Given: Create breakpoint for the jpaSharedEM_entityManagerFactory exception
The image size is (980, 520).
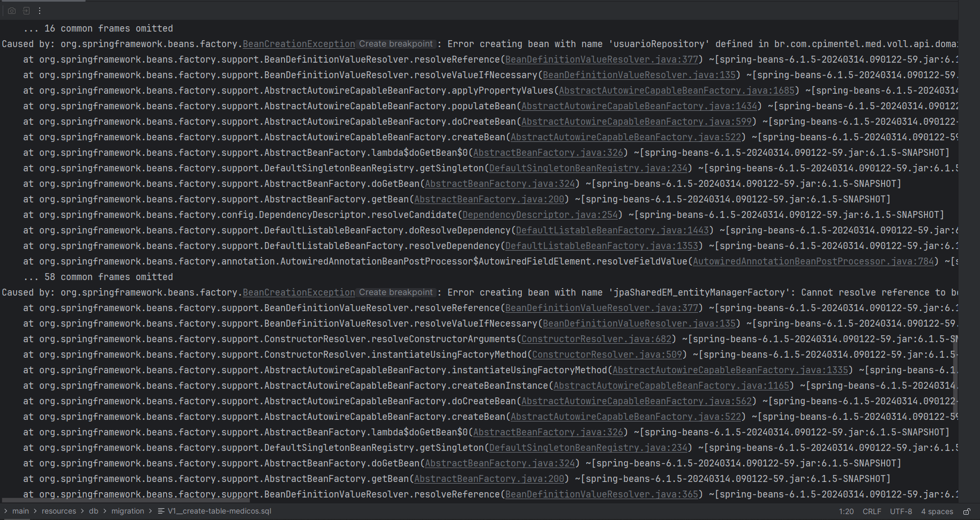Looking at the screenshot, I should 396,292.
